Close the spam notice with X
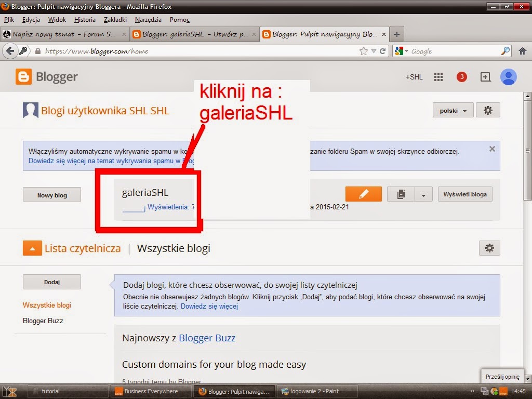The width and height of the screenshot is (532, 399). pos(492,149)
